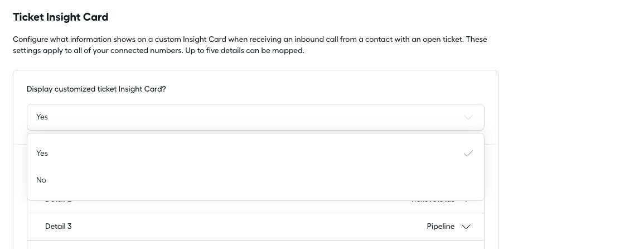Click empty middle area of the Yes option row
This screenshot has width=644, height=249.
[x=251, y=153]
